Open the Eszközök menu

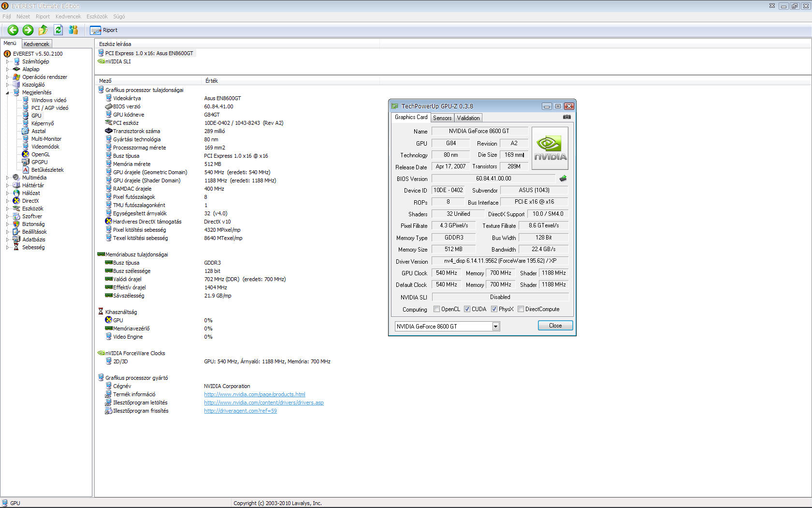(97, 16)
